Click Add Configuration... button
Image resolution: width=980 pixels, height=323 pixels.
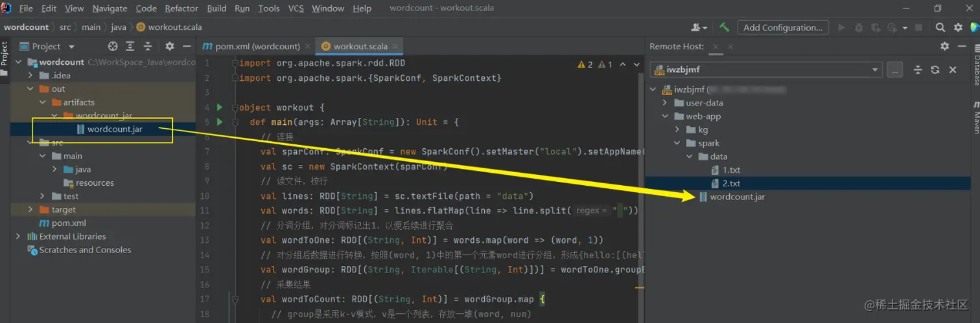coord(782,27)
